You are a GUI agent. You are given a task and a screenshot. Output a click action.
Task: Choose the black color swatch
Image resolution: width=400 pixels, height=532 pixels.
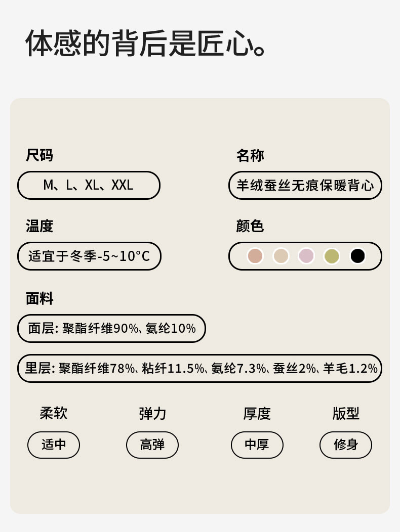pos(357,256)
